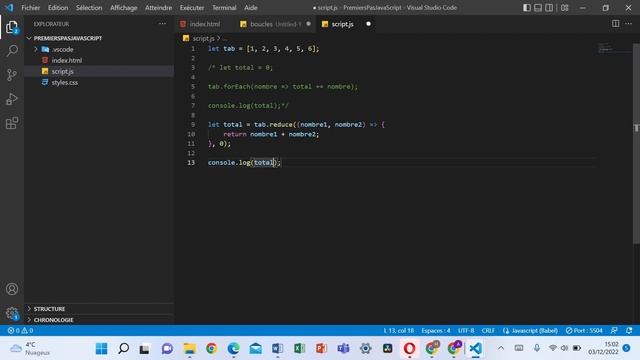Viewport: 640px width, 360px height.
Task: Click the Port: 5504 Live Server status
Action: tap(584, 331)
